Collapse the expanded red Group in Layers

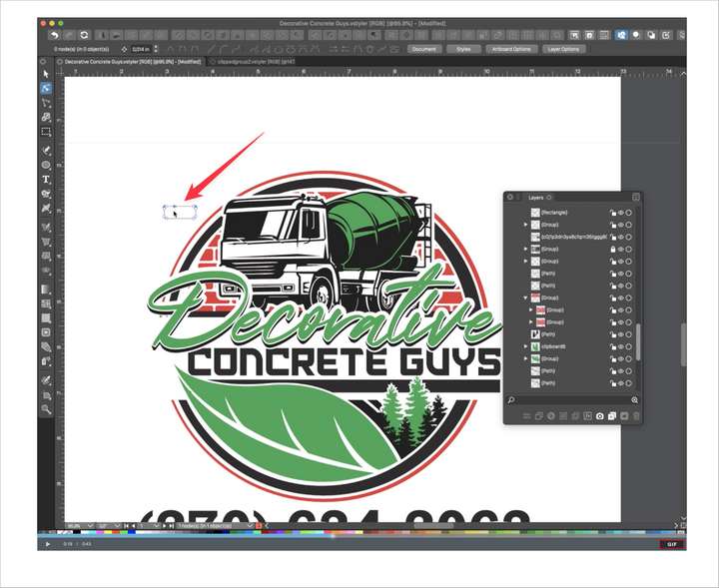coord(526,297)
